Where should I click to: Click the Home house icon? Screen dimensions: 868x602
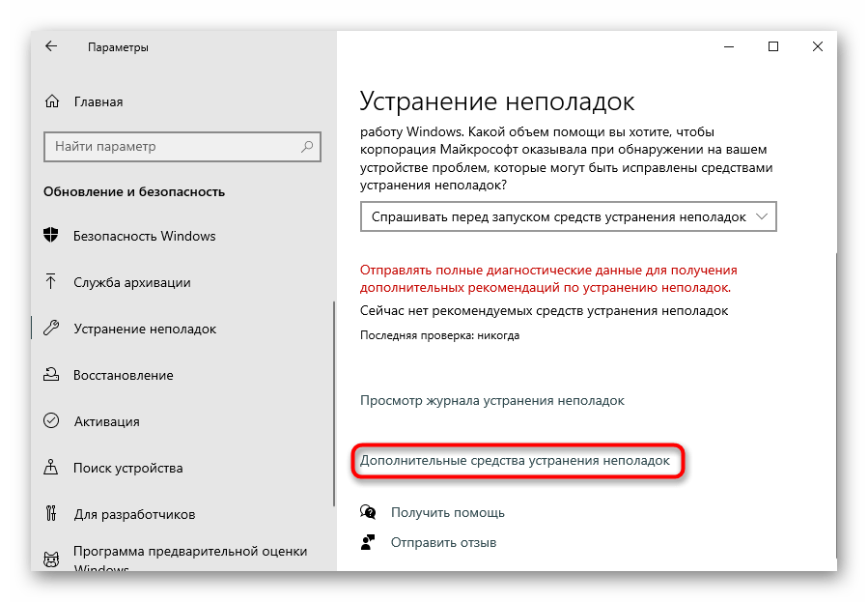click(52, 101)
